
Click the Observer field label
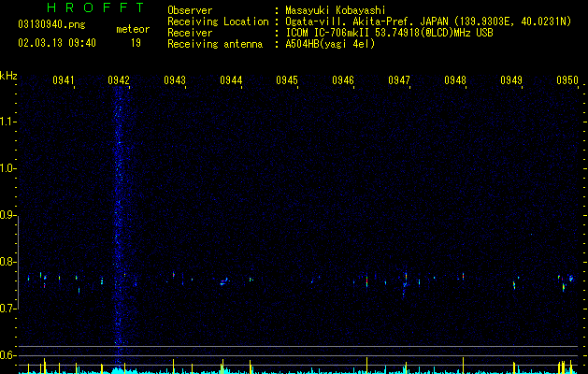[x=190, y=10]
